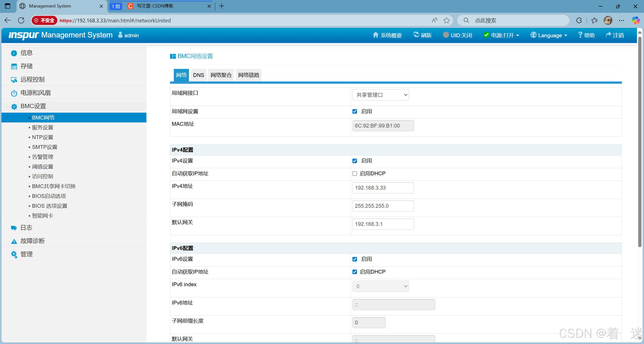Viewport: 644px width, 344px height.
Task: Click the IPv4 address input field
Action: click(x=383, y=188)
